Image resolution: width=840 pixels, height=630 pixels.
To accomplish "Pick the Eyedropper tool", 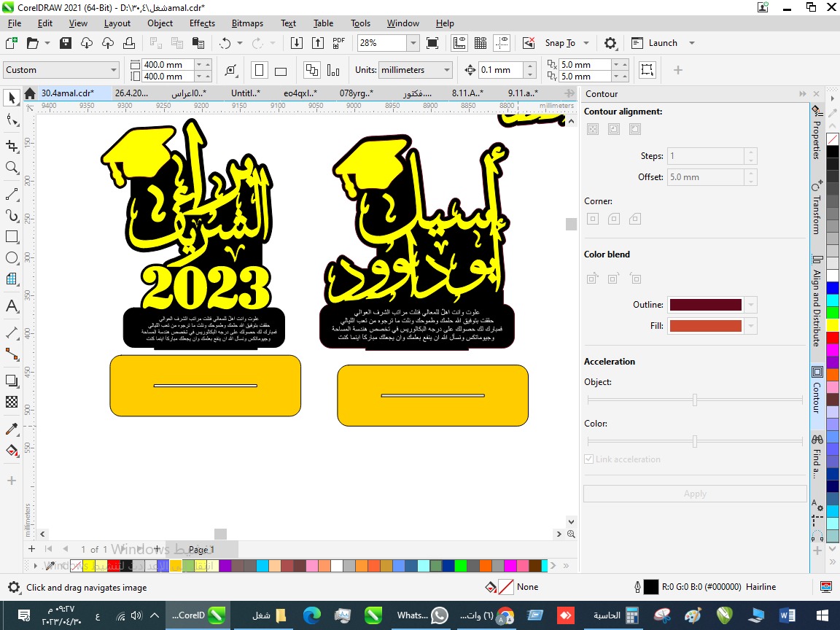I will pyautogui.click(x=12, y=429).
